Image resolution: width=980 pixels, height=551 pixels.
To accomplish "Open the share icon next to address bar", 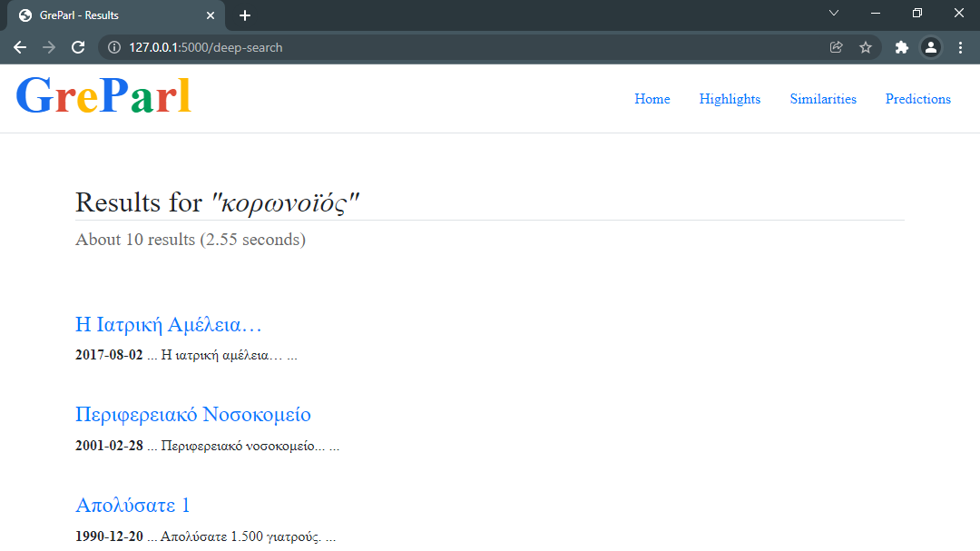I will click(836, 47).
